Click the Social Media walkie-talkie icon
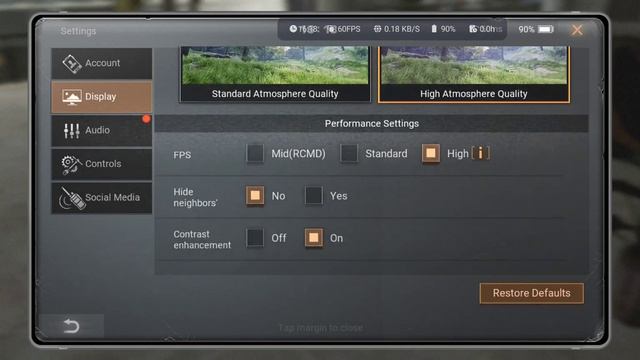Viewport: 640px width, 360px height. 73,199
